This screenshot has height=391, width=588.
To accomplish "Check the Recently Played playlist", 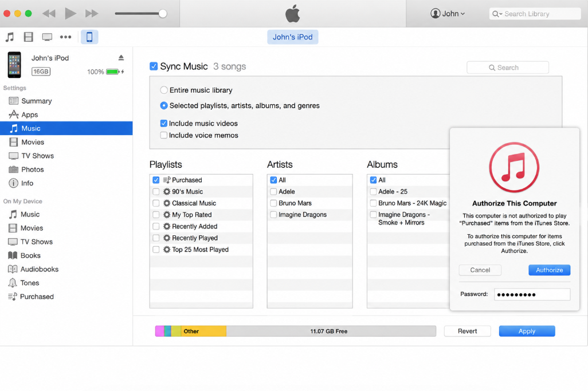I will [x=156, y=238].
